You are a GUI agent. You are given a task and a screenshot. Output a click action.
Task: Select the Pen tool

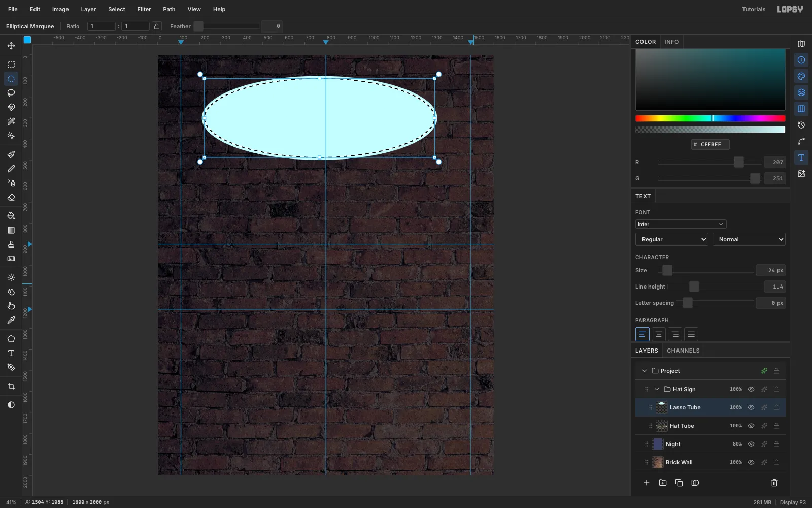pyautogui.click(x=11, y=367)
